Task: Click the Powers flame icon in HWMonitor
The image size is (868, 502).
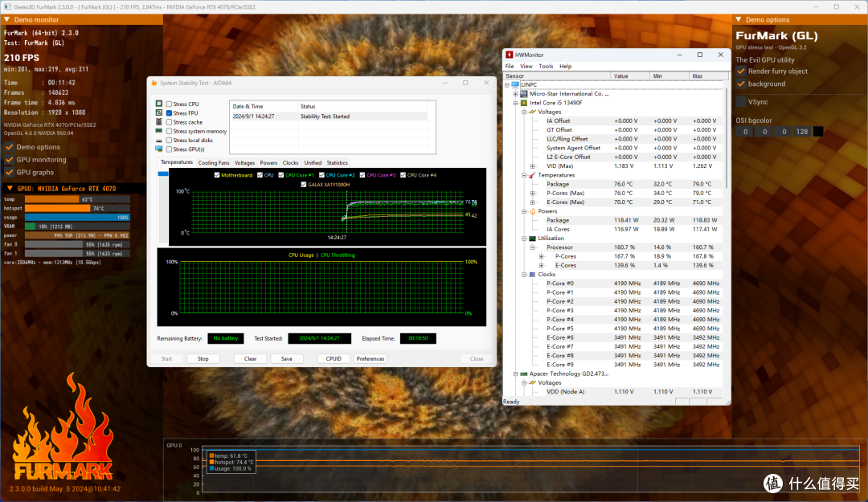Action: pyautogui.click(x=533, y=211)
